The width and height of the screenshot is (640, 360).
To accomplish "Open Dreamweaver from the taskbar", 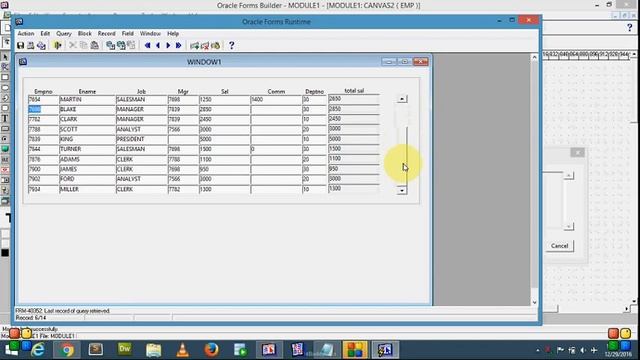I will [124, 350].
